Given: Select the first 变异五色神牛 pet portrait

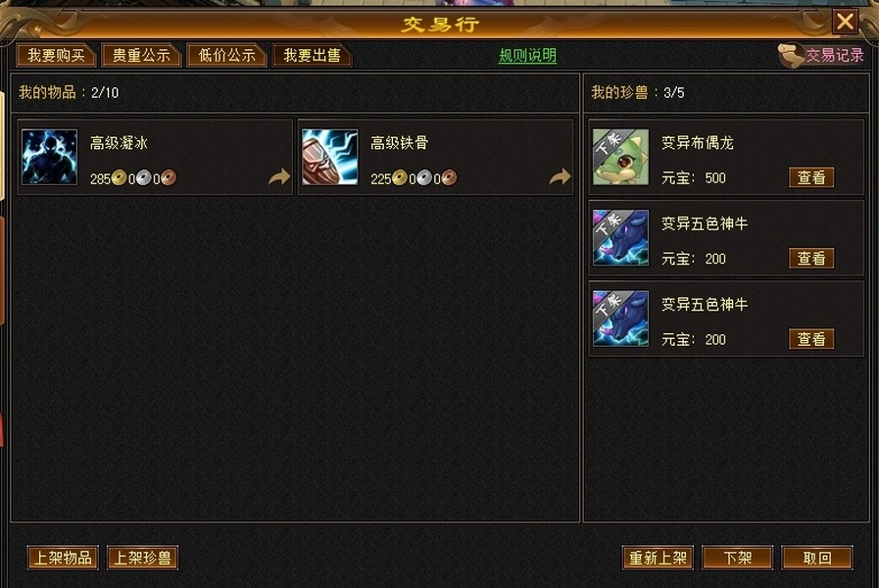Looking at the screenshot, I should [621, 238].
